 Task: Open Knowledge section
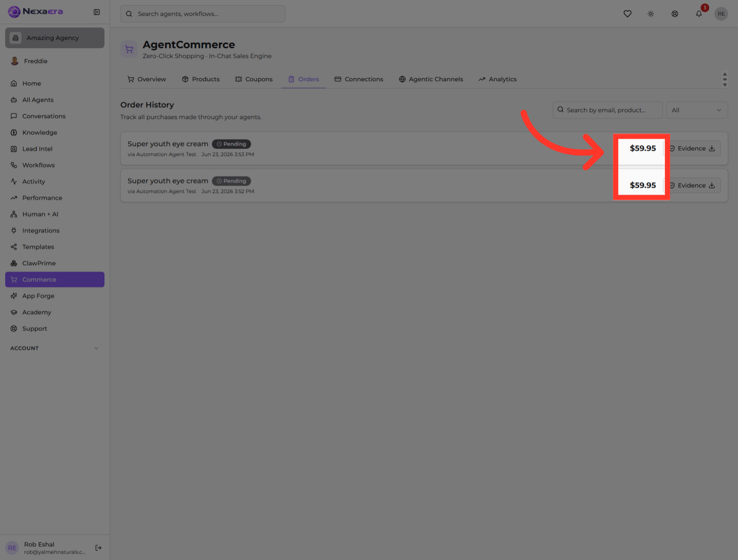coord(55,132)
